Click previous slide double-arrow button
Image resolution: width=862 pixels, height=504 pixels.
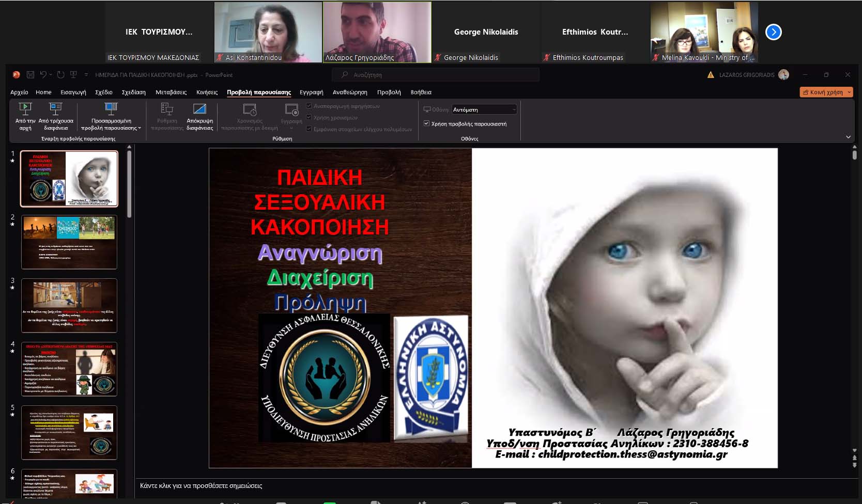[x=855, y=458]
